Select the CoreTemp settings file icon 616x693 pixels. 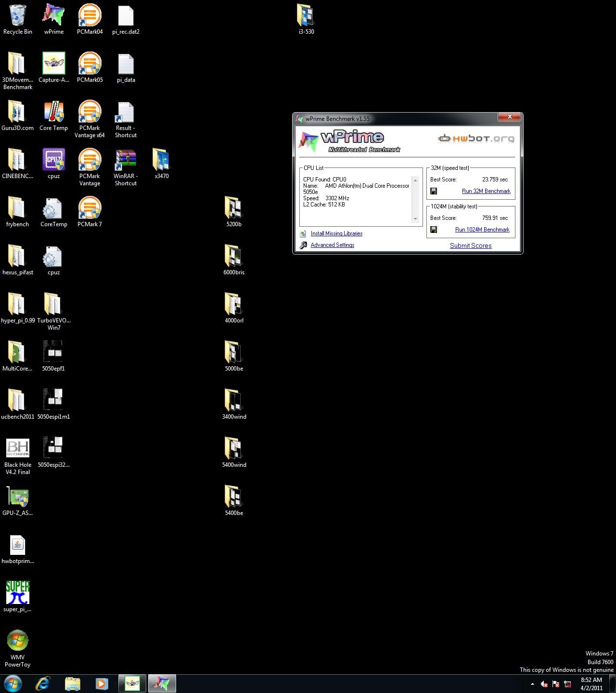click(x=53, y=208)
